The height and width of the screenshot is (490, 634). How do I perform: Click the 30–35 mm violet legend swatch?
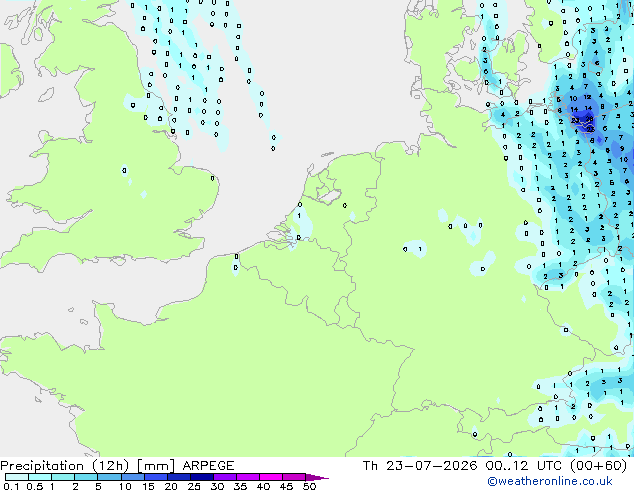(x=225, y=477)
